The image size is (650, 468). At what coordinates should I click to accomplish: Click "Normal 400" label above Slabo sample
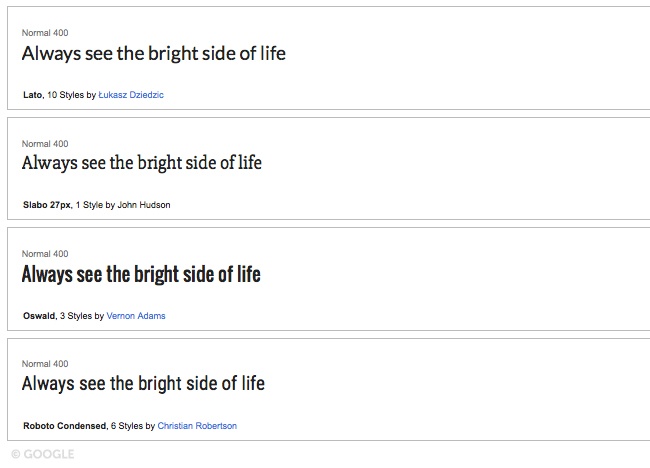45,143
